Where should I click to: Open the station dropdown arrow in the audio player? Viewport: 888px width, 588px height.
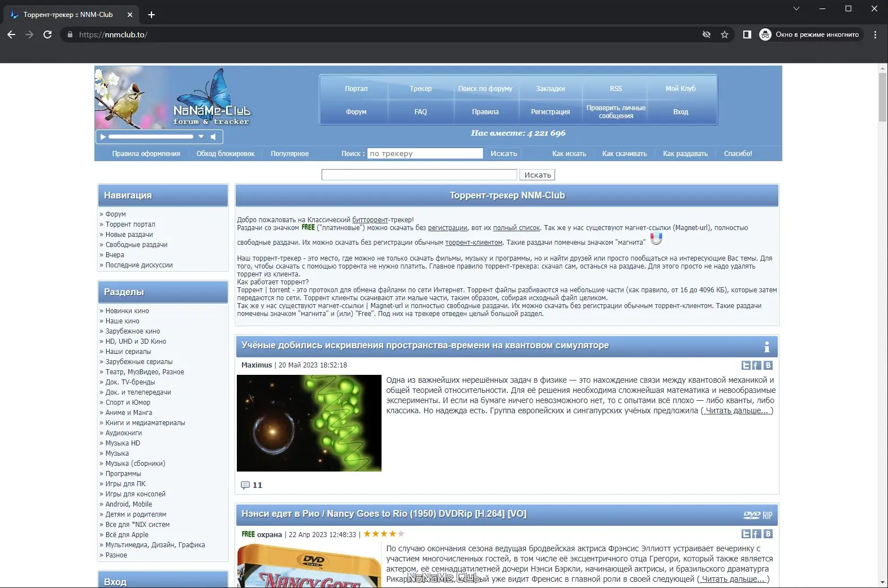[201, 137]
